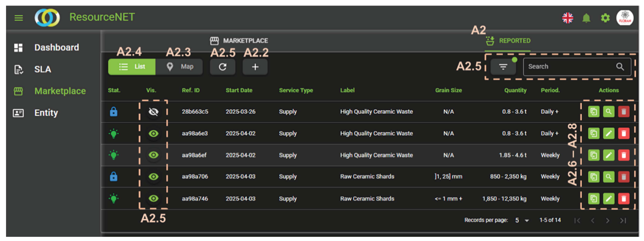The height and width of the screenshot is (241, 644).
Task: Add a new listing with plus button
Action: coord(255,67)
